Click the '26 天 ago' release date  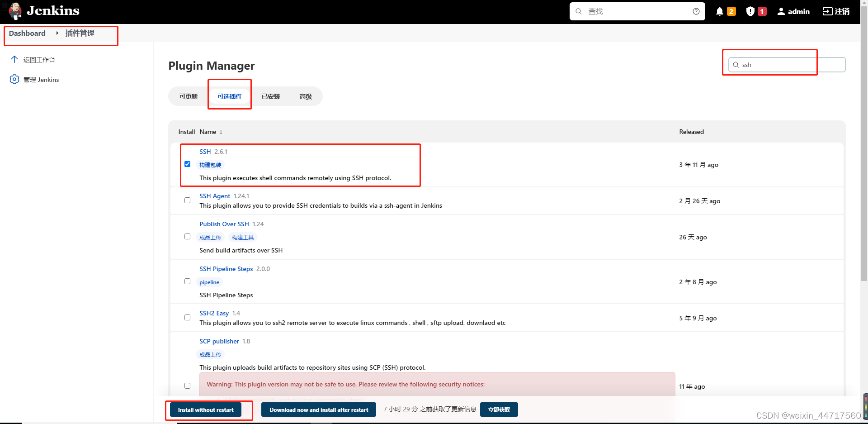click(693, 237)
